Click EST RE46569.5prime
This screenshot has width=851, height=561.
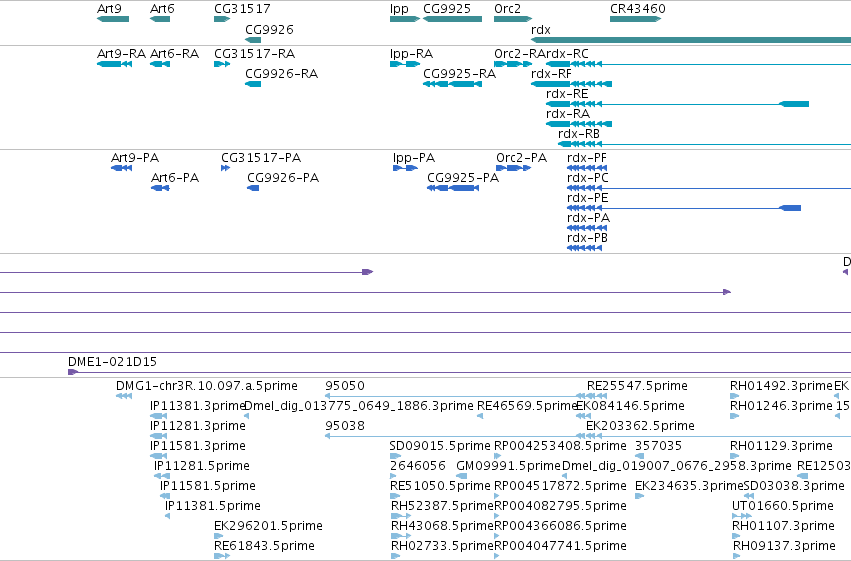coord(527,406)
